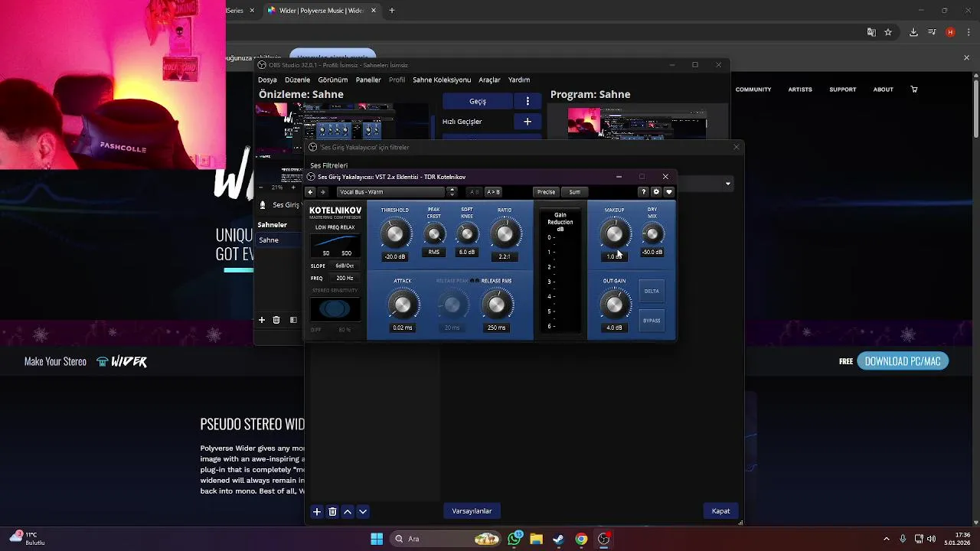Add a new filter with plus icon
The image size is (980, 551).
pyautogui.click(x=317, y=511)
